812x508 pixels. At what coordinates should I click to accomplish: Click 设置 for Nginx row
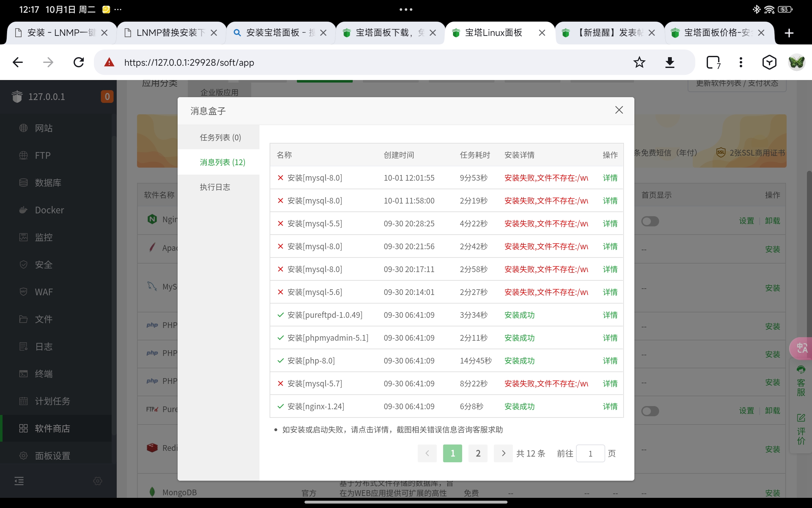pos(747,221)
